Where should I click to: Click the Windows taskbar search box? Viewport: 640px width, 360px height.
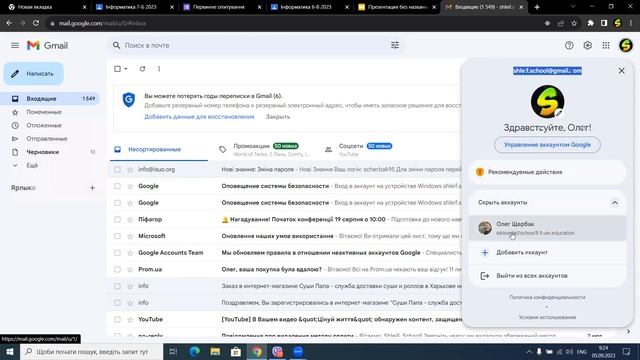(x=91, y=351)
